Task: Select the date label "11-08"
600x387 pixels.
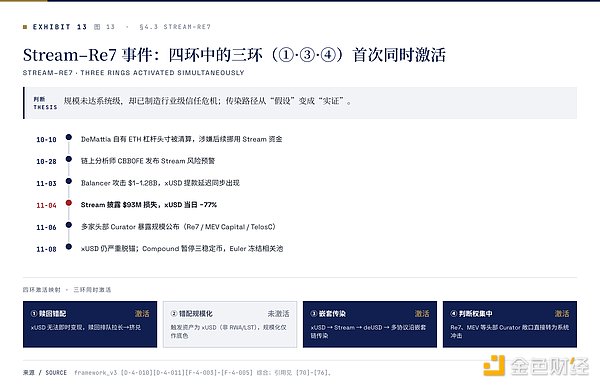Action: coord(46,249)
